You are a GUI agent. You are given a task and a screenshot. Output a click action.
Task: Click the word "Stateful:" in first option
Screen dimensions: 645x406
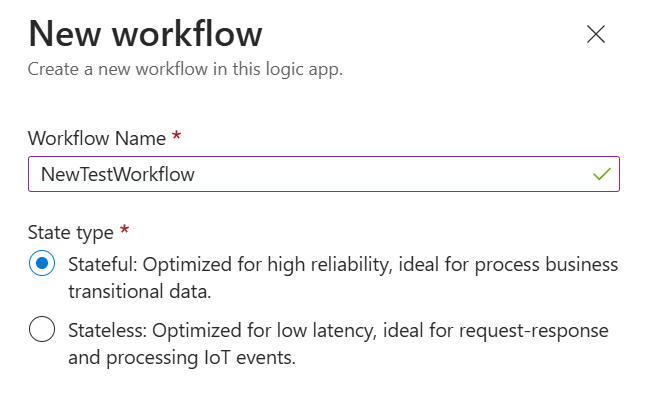click(104, 265)
